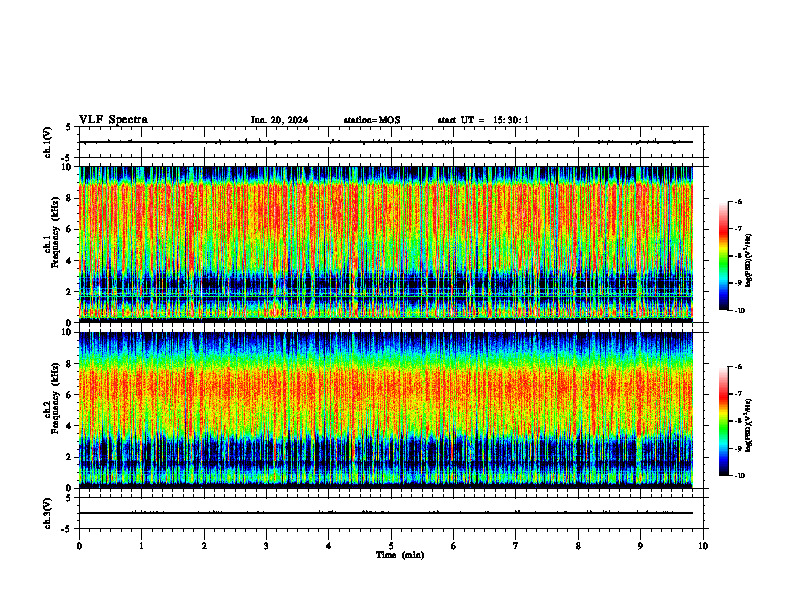The height and width of the screenshot is (612, 792).
Task: Click time axis tick label "6"
Action: (454, 546)
